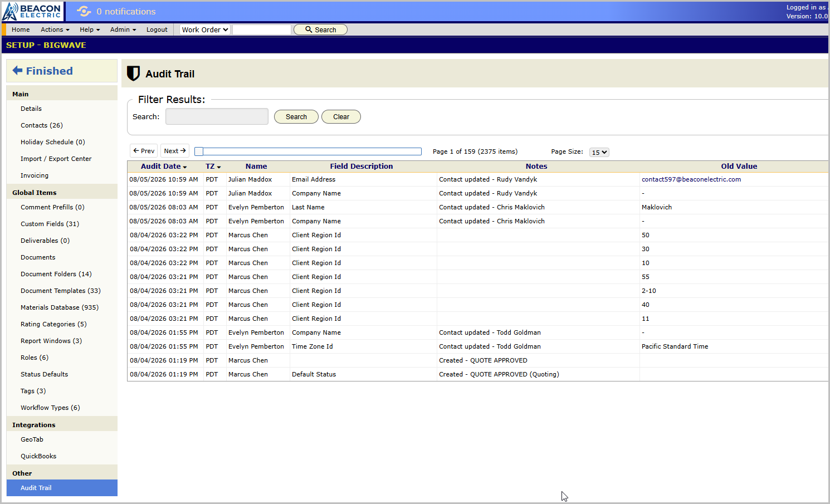Open the Actions menu

(x=55, y=30)
